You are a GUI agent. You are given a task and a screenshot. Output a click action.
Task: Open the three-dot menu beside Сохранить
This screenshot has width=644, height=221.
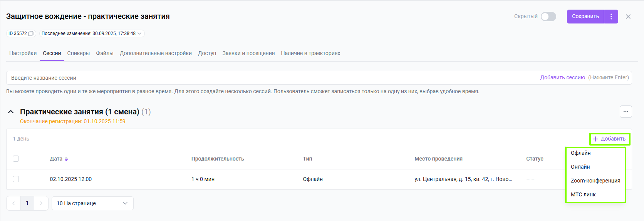tap(611, 17)
